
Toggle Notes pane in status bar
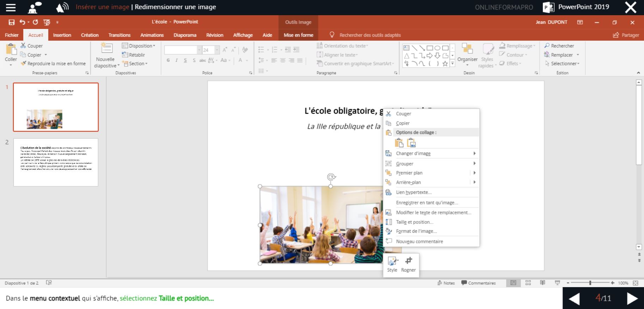(446, 283)
